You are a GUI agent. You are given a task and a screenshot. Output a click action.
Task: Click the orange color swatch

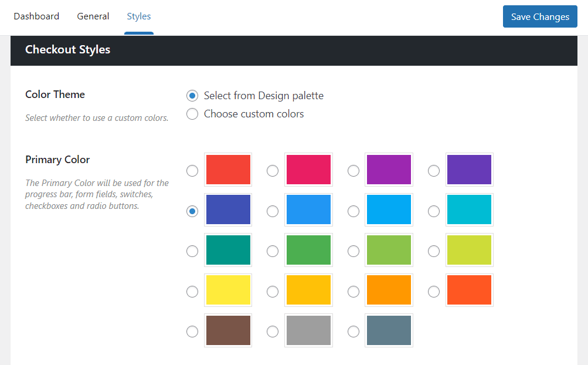(389, 290)
